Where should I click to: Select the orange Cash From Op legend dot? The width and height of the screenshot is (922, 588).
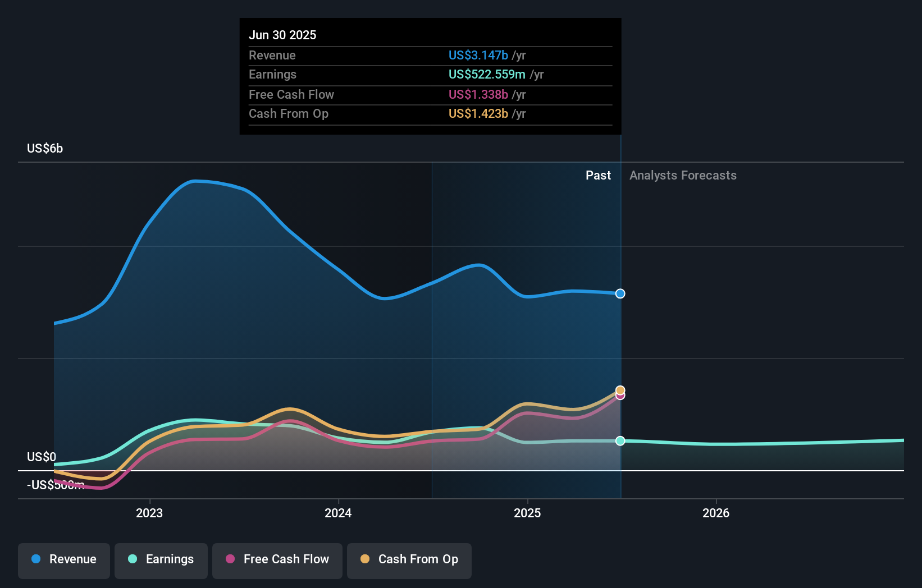365,559
